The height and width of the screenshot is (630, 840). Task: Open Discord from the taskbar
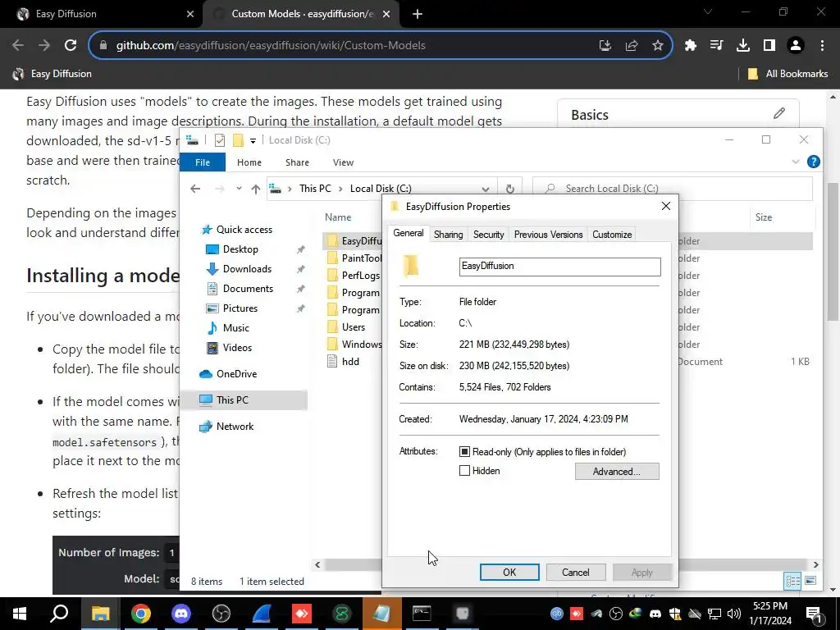tap(181, 614)
